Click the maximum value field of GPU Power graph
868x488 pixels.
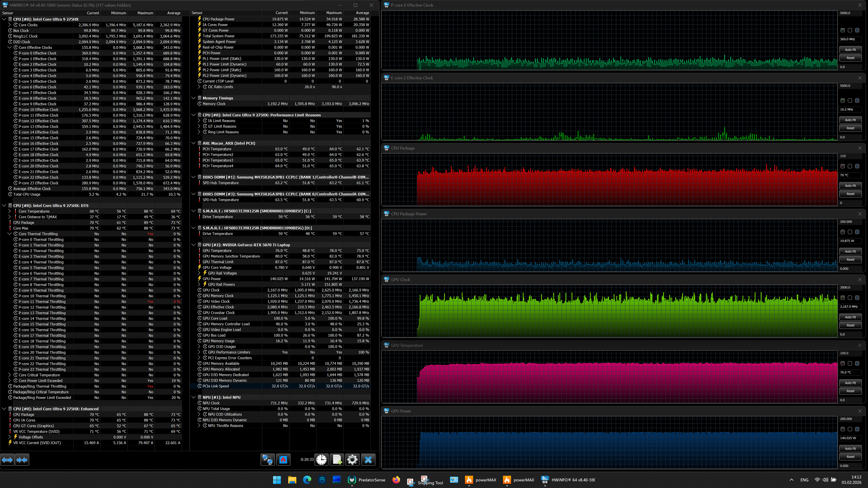pos(851,419)
